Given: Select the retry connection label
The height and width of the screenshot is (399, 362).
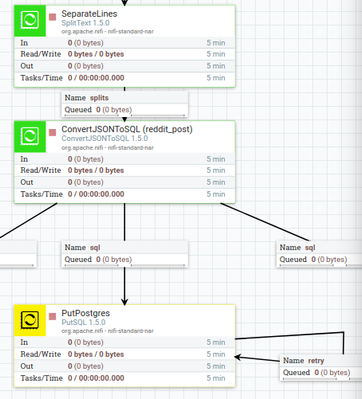Looking at the screenshot, I should (x=321, y=367).
